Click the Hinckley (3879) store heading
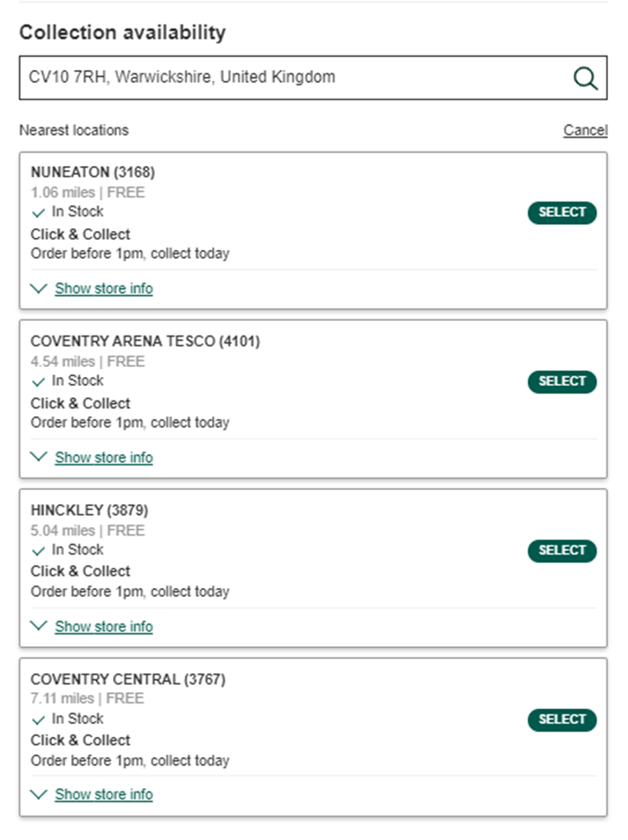This screenshot has height=840, width=628. coord(89,510)
